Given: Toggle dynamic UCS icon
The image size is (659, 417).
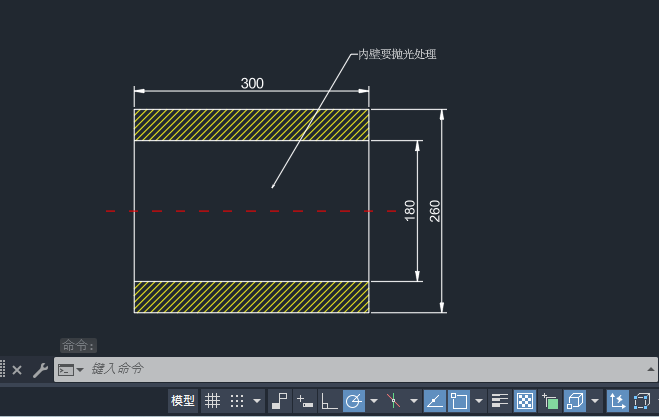Looking at the screenshot, I should point(617,401).
